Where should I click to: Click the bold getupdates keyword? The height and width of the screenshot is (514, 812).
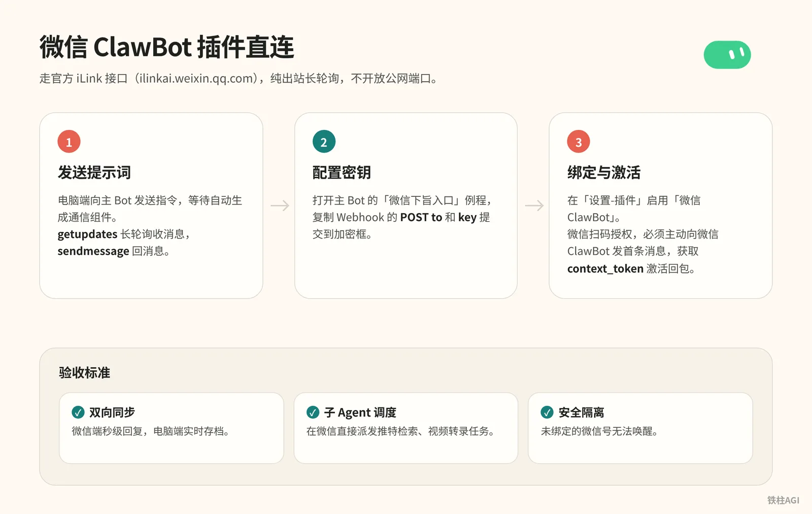coord(87,234)
